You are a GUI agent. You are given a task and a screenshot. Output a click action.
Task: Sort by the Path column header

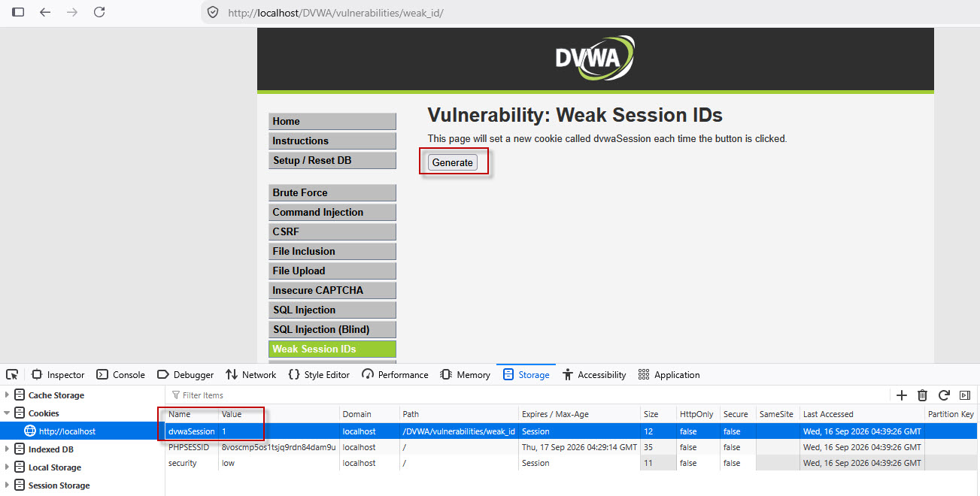459,414
